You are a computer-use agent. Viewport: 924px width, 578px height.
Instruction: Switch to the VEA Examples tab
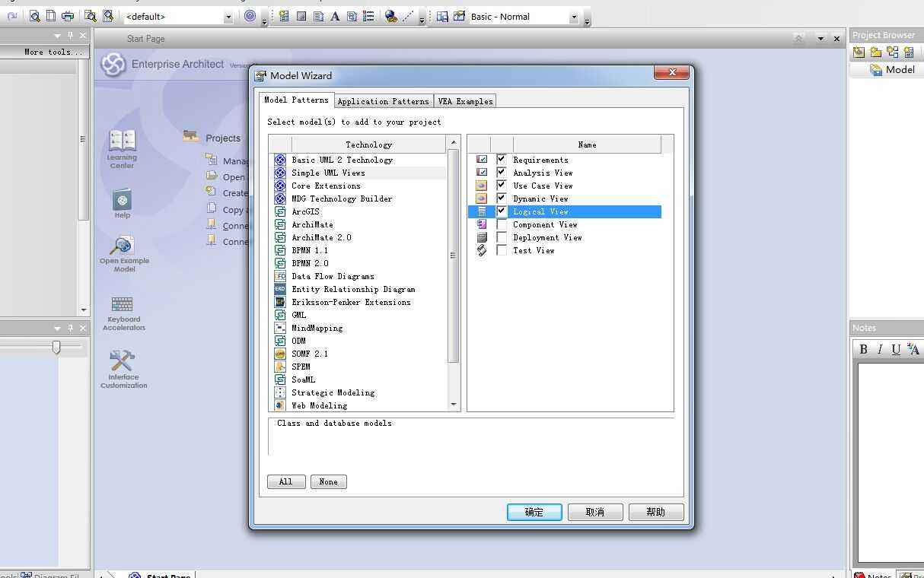[x=465, y=101]
